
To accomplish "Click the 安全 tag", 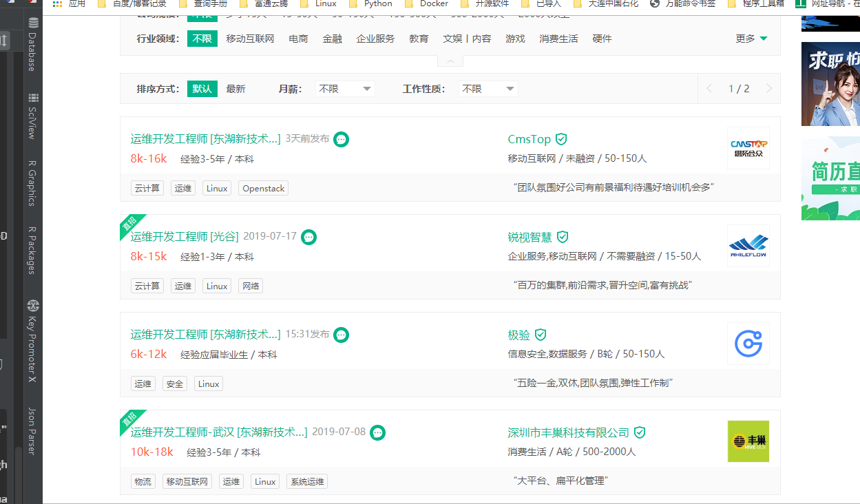I will coord(175,384).
